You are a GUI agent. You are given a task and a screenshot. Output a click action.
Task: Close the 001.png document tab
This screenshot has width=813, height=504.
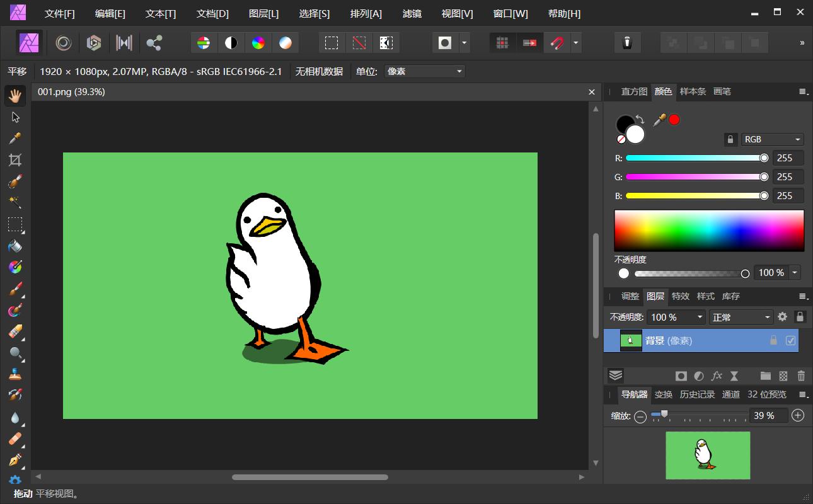(592, 92)
